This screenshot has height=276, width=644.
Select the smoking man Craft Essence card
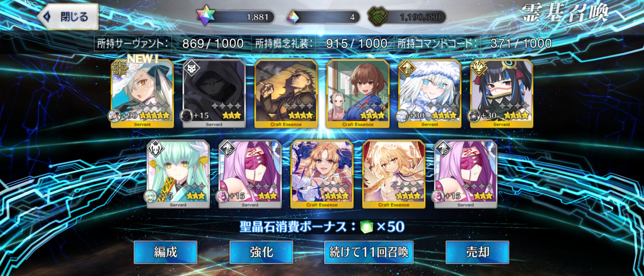click(x=286, y=93)
